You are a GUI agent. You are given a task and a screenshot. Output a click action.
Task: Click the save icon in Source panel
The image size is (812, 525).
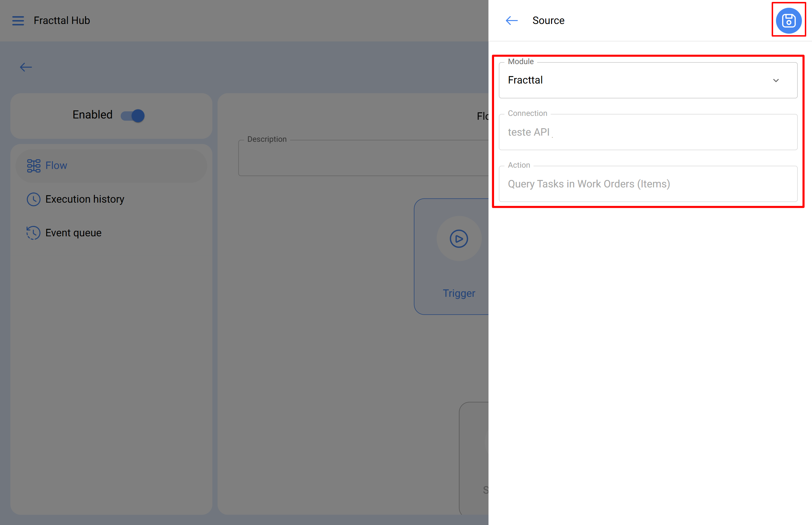point(788,20)
